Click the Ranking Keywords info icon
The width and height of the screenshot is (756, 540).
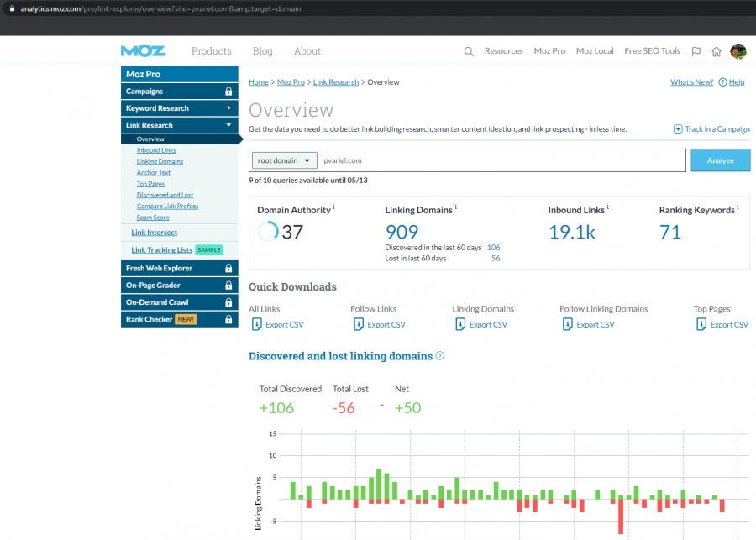click(738, 207)
